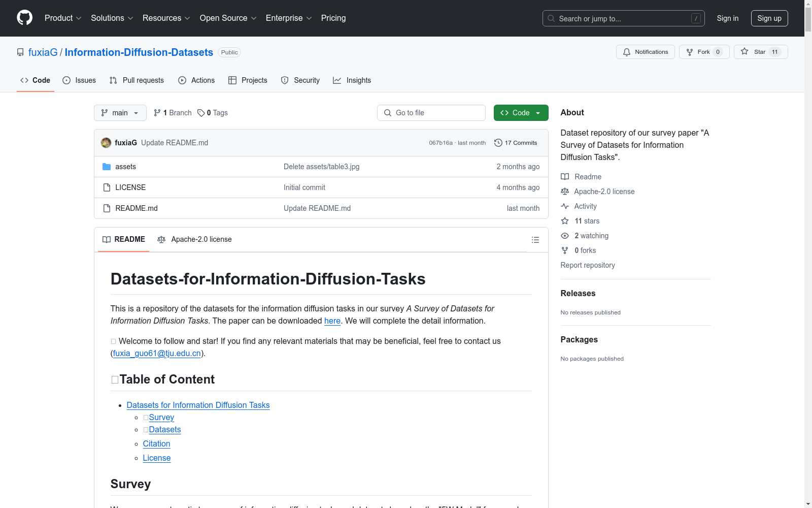The height and width of the screenshot is (508, 812).
Task: Focus the Search or jump to field
Action: pyautogui.click(x=623, y=18)
